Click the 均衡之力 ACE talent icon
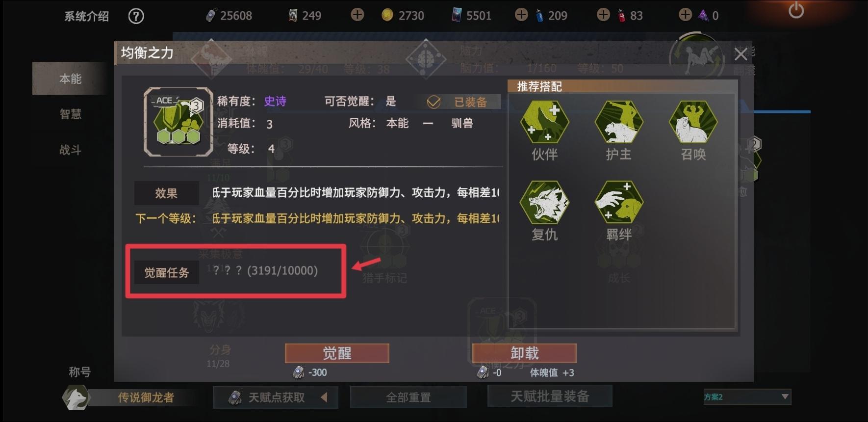868x422 pixels. click(x=178, y=122)
